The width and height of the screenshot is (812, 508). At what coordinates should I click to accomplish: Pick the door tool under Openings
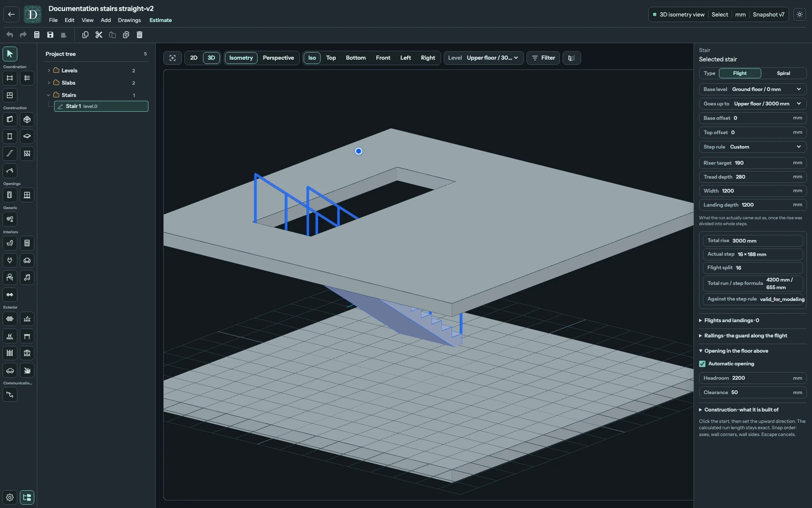click(x=10, y=195)
